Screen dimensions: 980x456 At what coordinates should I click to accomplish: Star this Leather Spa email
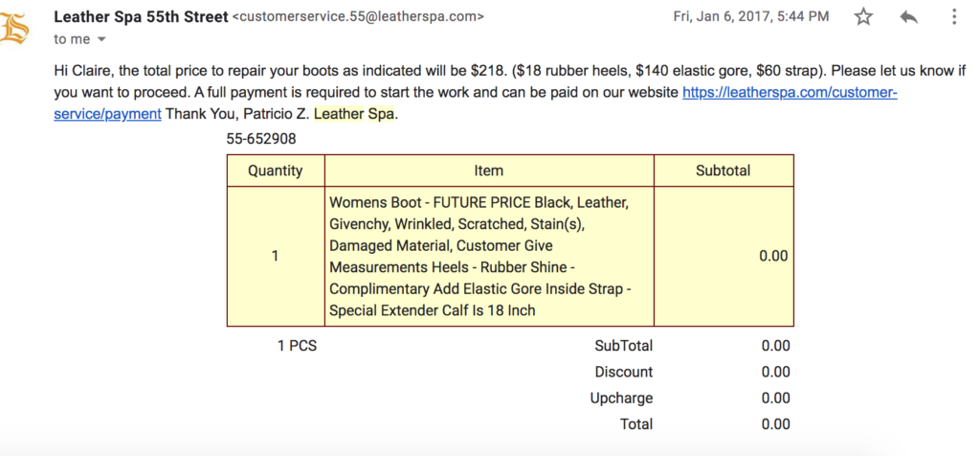point(863,17)
